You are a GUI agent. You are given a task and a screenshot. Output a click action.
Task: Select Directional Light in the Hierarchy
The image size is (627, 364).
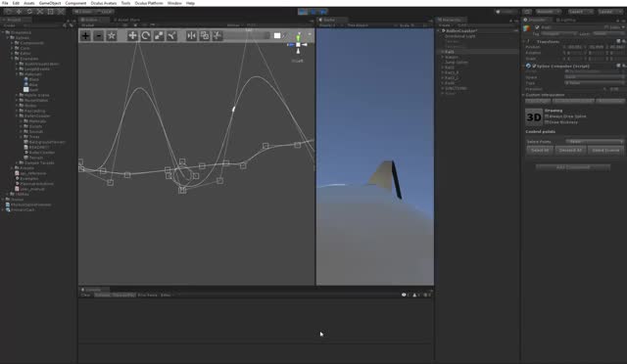459,36
